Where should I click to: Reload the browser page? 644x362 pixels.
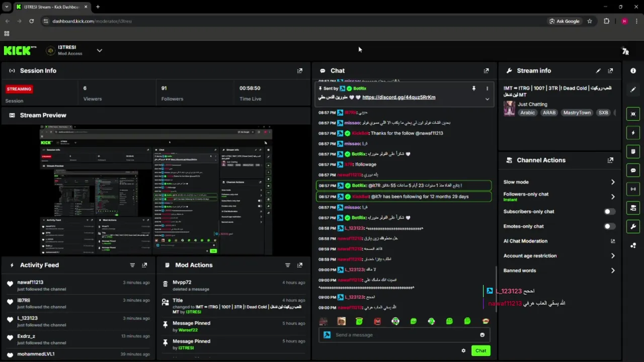coord(31,21)
